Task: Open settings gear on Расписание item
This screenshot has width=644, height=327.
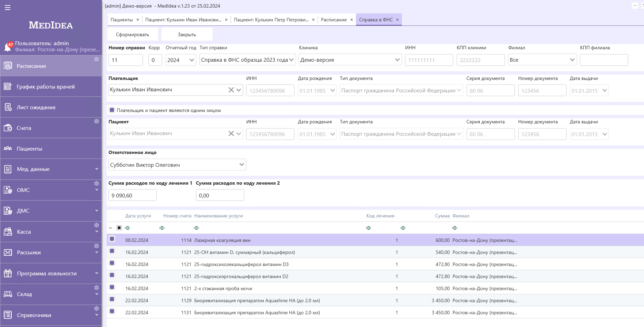Action: tap(96, 59)
